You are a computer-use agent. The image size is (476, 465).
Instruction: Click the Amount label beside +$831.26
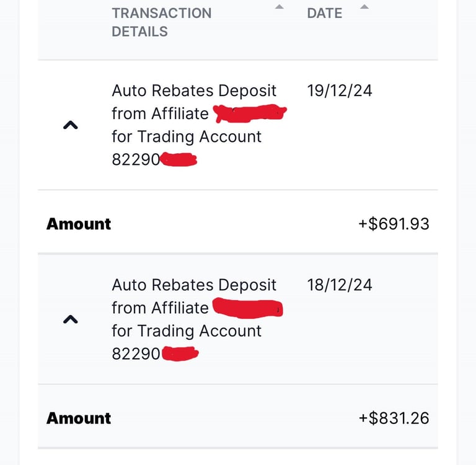pyautogui.click(x=79, y=418)
